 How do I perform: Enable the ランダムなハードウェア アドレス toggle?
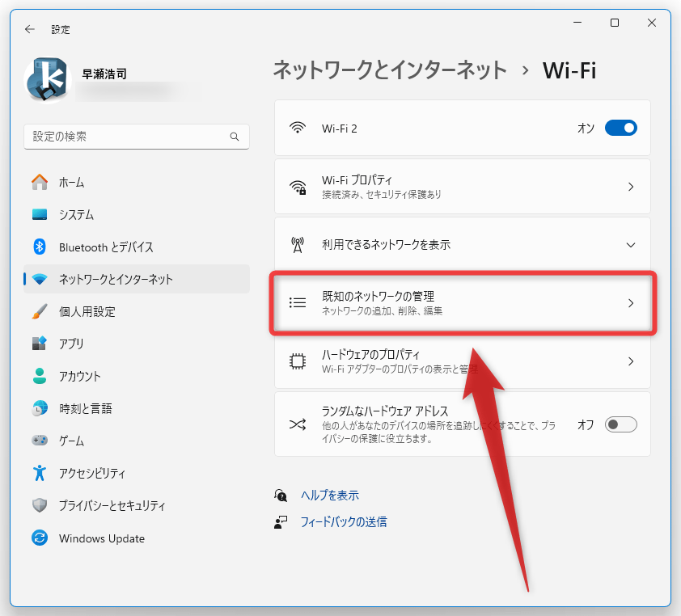pos(620,424)
